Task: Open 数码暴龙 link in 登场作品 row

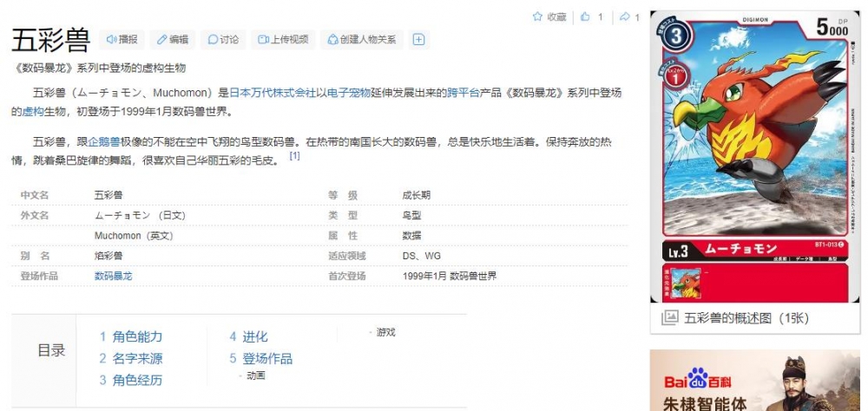Action: pos(114,276)
